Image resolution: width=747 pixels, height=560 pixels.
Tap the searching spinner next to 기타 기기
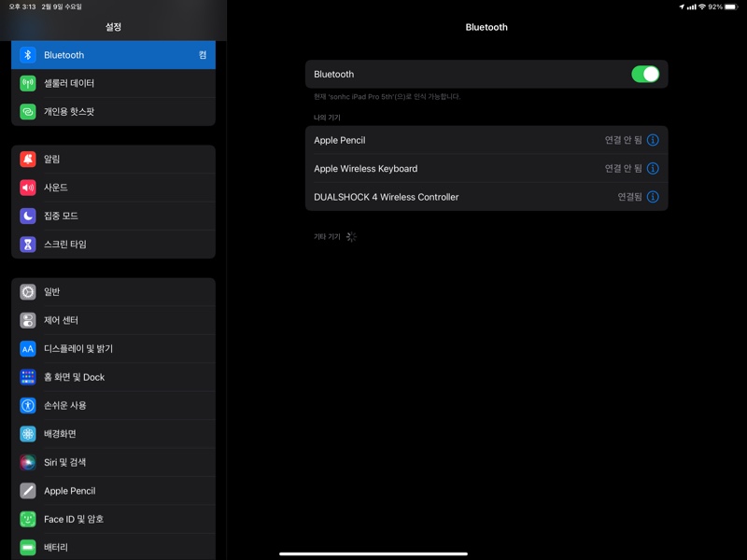351,237
